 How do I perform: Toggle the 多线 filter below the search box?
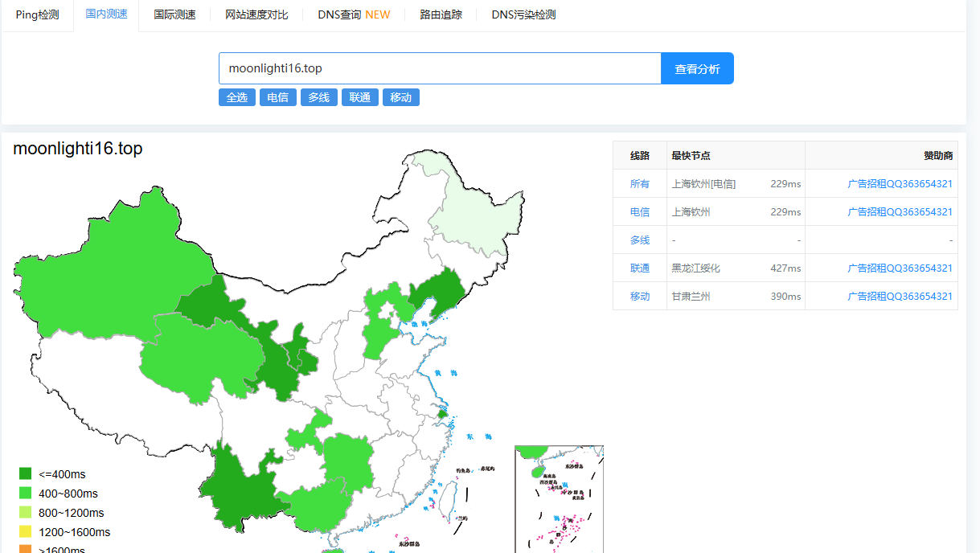319,97
